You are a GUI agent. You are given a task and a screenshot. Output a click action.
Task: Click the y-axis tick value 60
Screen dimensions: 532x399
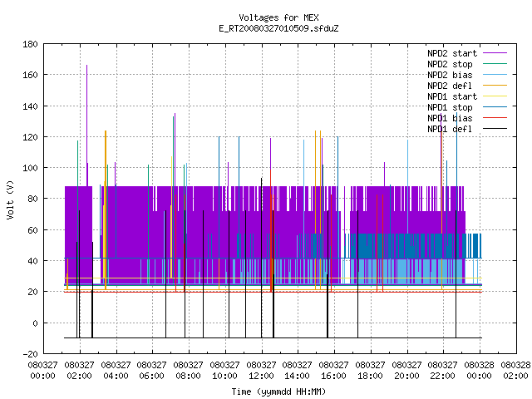pos(32,230)
